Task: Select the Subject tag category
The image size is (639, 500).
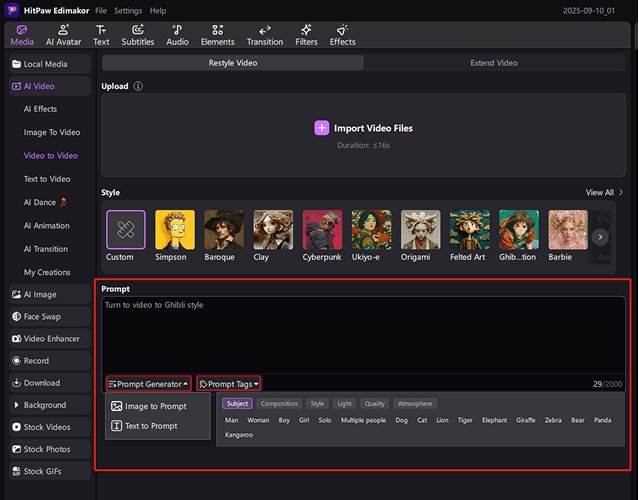Action: [237, 403]
